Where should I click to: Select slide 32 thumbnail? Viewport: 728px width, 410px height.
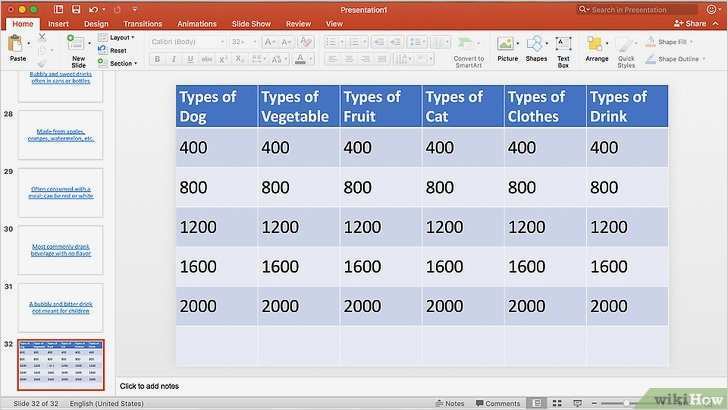61,364
